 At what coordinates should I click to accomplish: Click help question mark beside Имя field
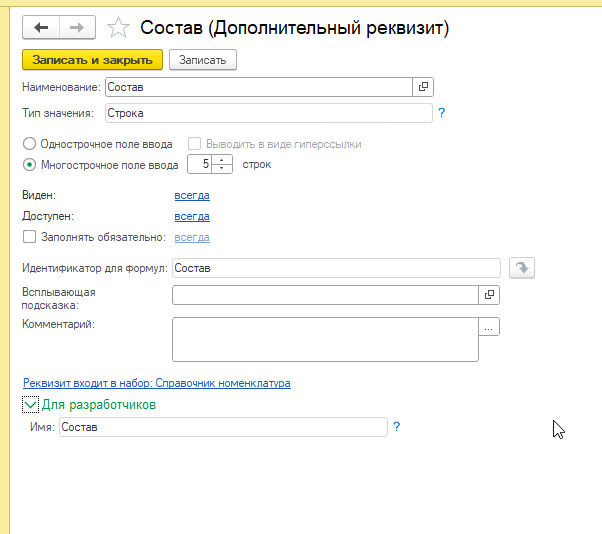pyautogui.click(x=396, y=427)
